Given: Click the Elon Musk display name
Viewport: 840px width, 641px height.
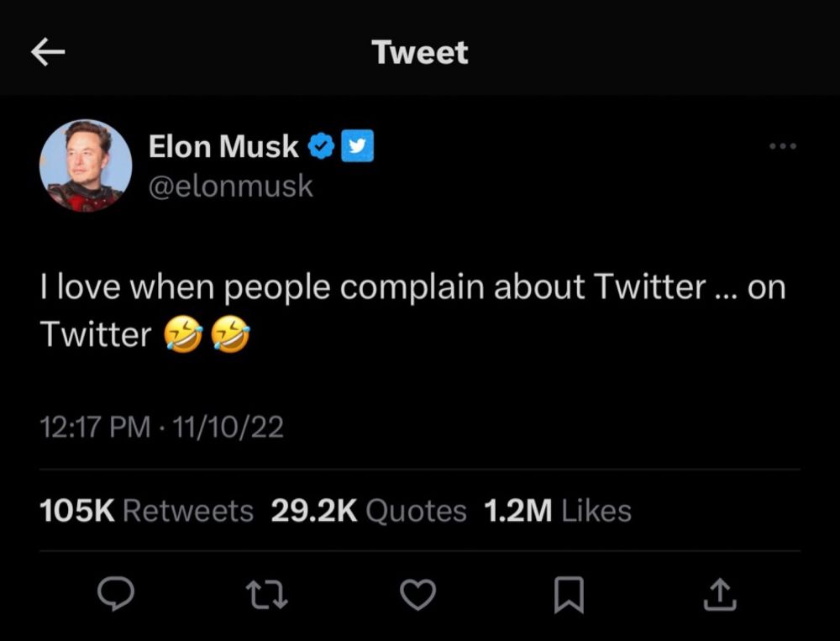Looking at the screenshot, I should (x=223, y=147).
